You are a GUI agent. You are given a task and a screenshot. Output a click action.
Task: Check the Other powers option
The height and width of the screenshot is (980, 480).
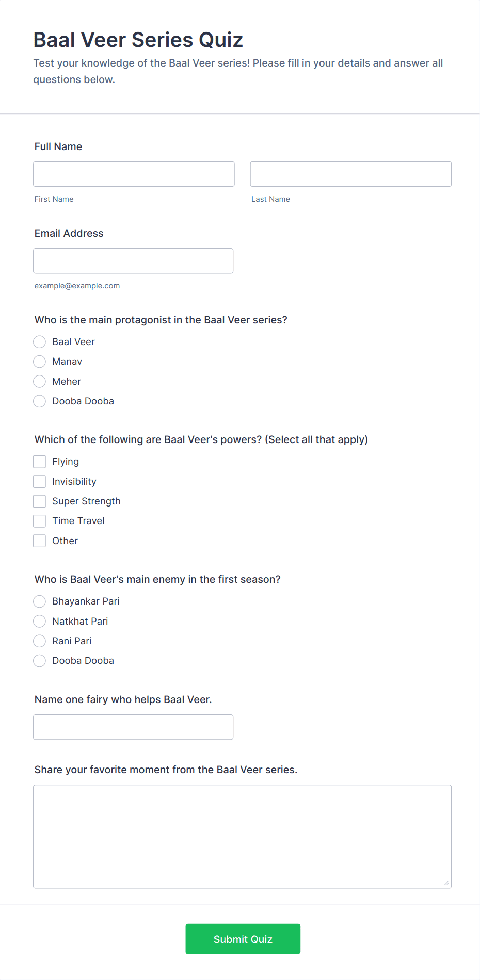[x=39, y=541]
